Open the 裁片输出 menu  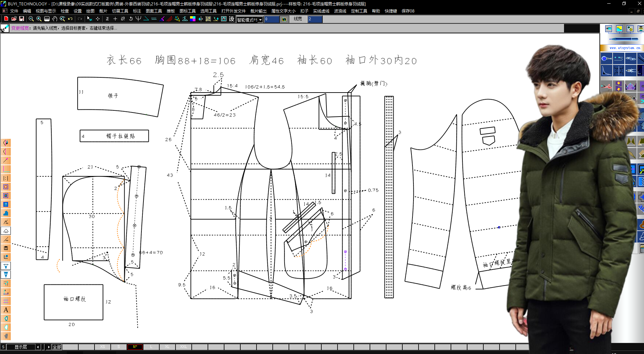tap(258, 11)
